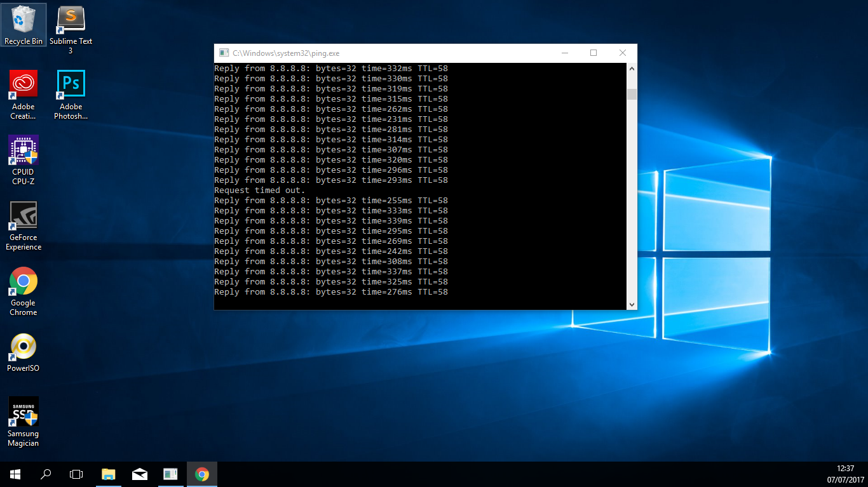Open File Explorer from the taskbar
The image size is (868, 487).
pos(109,474)
